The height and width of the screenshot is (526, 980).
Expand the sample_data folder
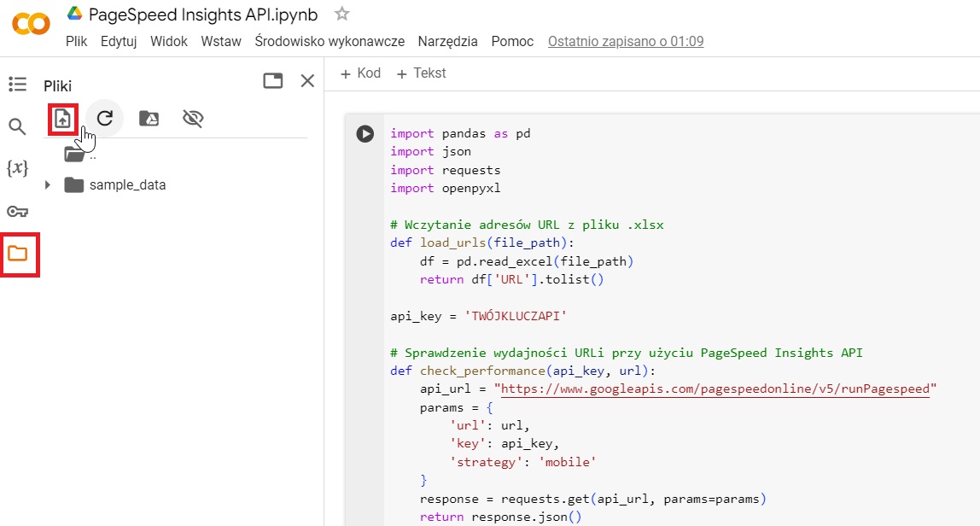(x=50, y=184)
